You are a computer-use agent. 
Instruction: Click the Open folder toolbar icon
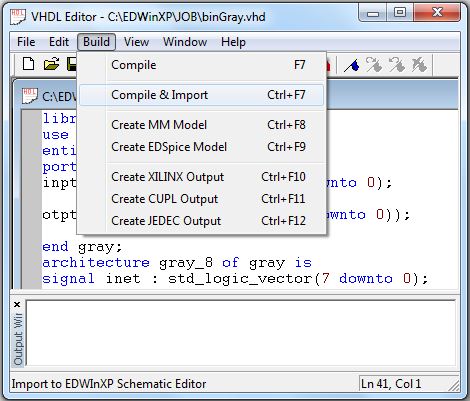tap(51, 64)
